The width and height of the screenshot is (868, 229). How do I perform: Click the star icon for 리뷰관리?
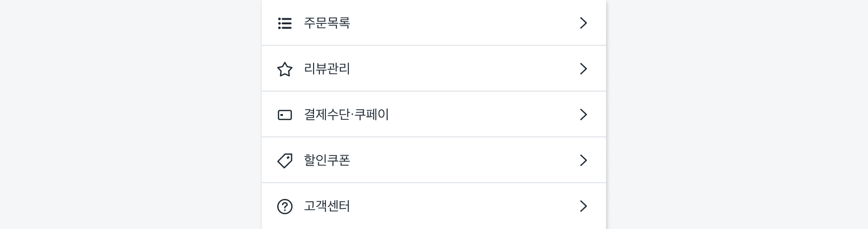(x=285, y=69)
